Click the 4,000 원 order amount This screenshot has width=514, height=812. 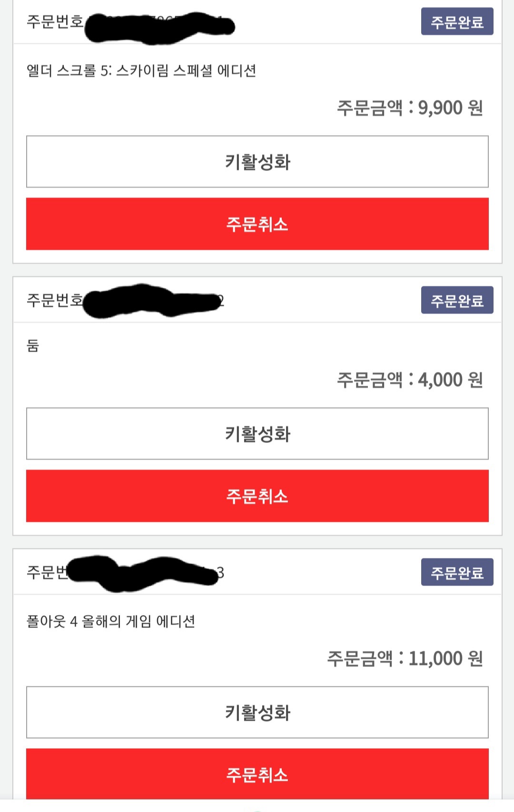coord(450,380)
